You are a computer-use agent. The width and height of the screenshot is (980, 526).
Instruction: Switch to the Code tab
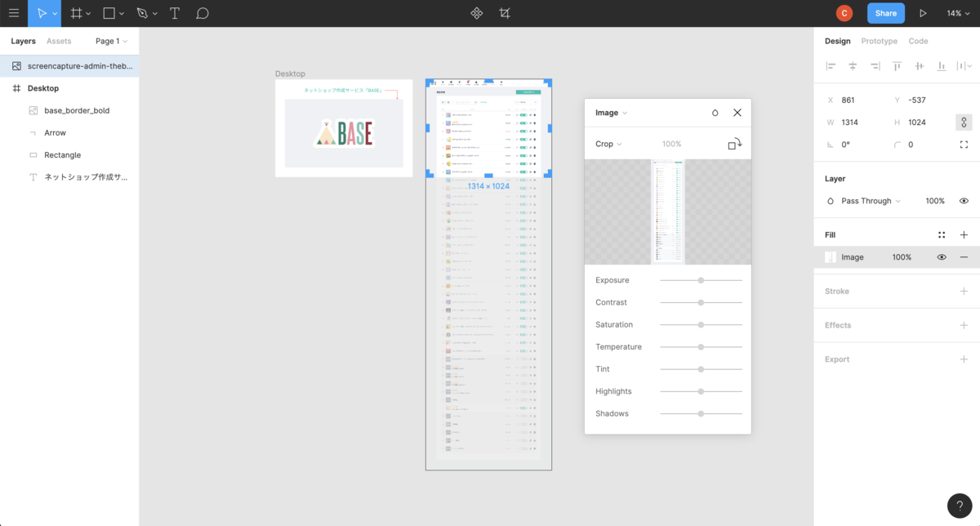coord(918,41)
